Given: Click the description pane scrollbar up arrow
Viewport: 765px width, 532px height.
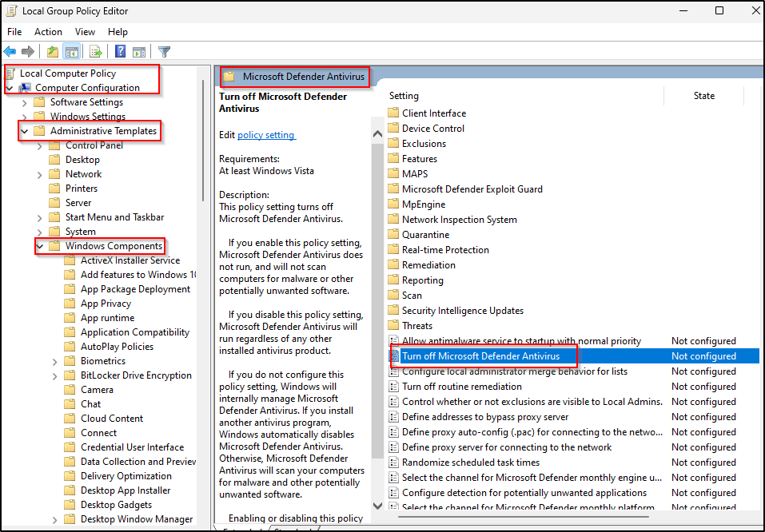Looking at the screenshot, I should [x=378, y=136].
